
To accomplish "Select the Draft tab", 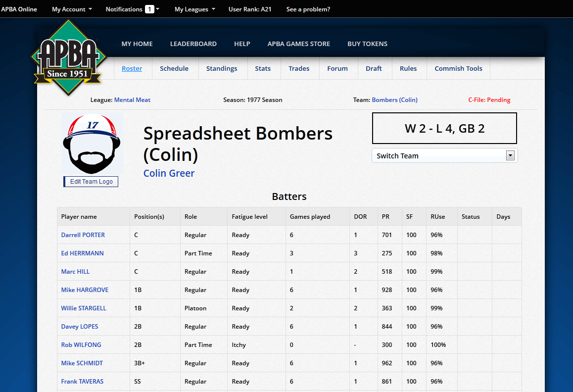I will point(374,69).
